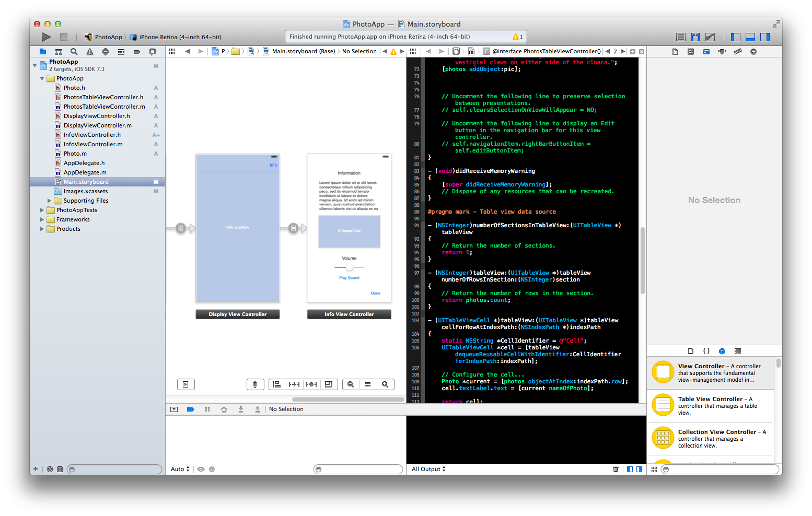The image size is (812, 516).
Task: Switch to Version editor
Action: pyautogui.click(x=710, y=37)
